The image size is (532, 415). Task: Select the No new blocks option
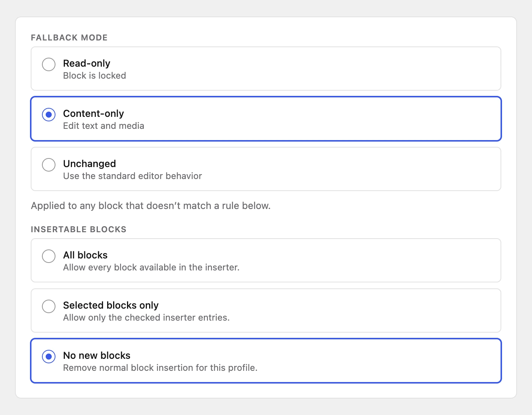coord(266,361)
